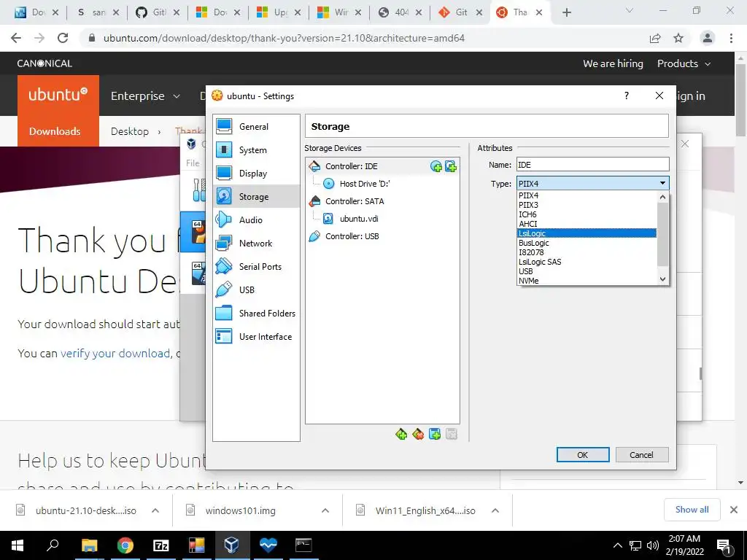Click the controller Name input field

point(592,165)
